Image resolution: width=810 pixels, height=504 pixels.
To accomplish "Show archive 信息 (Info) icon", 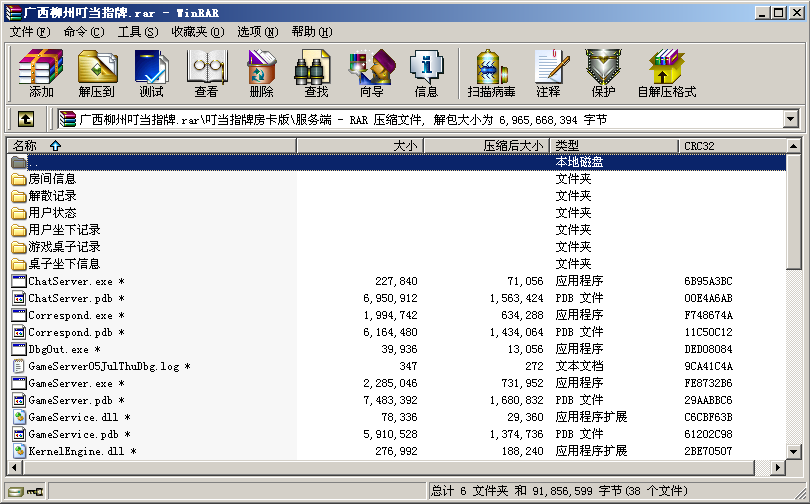I will pos(426,73).
